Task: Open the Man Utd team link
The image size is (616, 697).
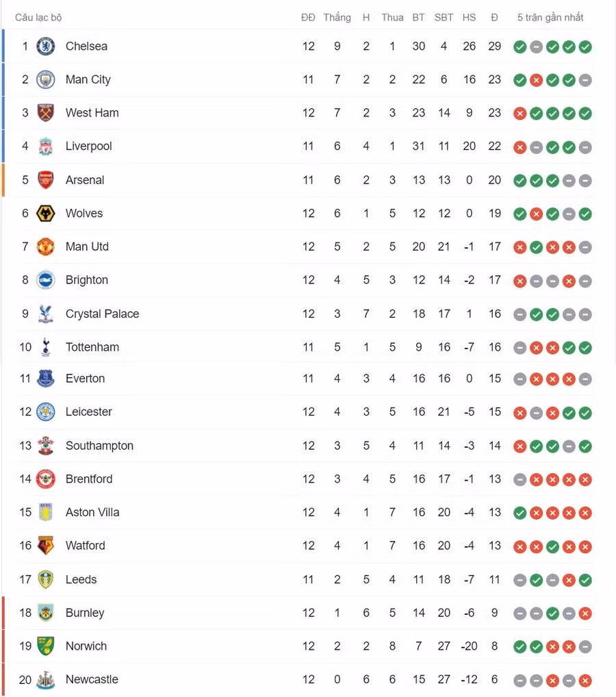Action: click(x=87, y=246)
